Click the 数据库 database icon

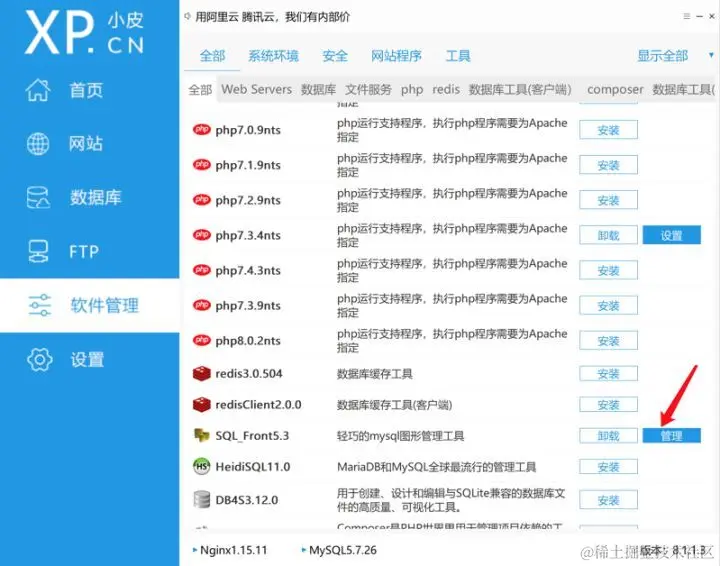[38, 197]
